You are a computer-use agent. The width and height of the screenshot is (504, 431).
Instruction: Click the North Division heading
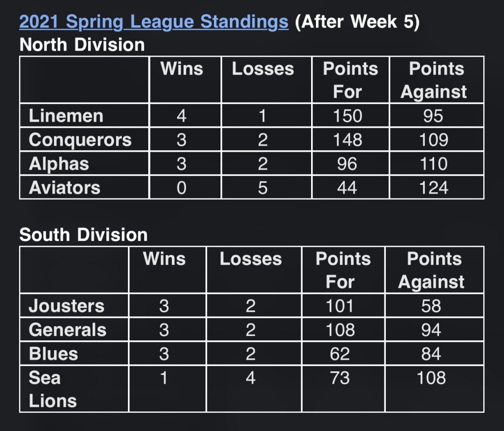82,45
